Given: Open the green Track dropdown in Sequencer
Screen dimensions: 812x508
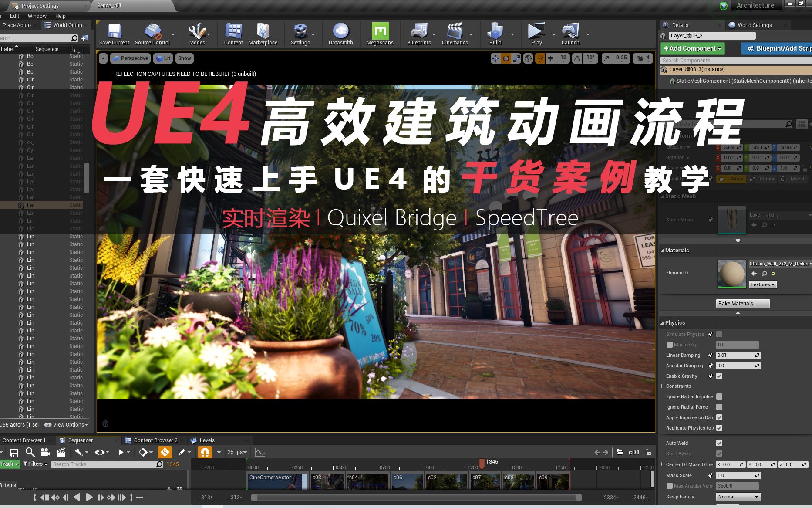Looking at the screenshot, I should coord(10,464).
